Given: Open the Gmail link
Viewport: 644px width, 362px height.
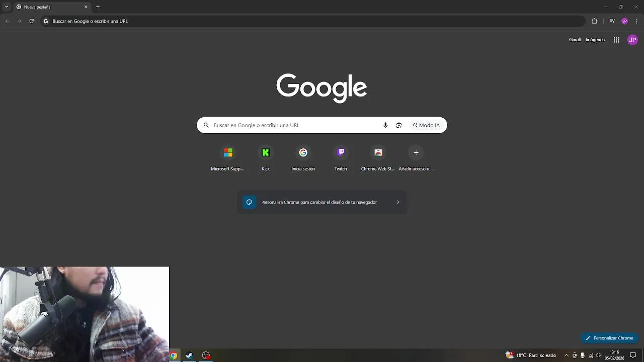Looking at the screenshot, I should tap(575, 40).
